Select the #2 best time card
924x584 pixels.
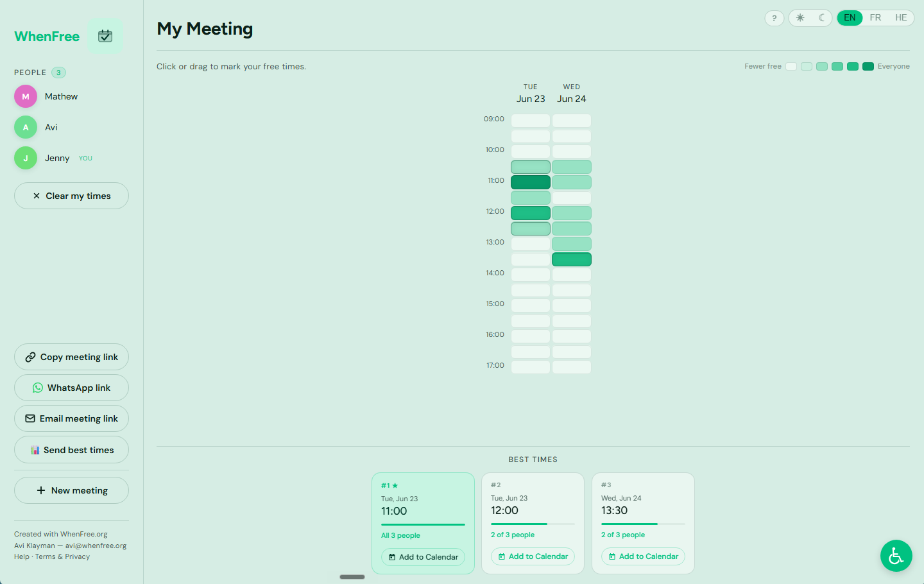coord(533,523)
